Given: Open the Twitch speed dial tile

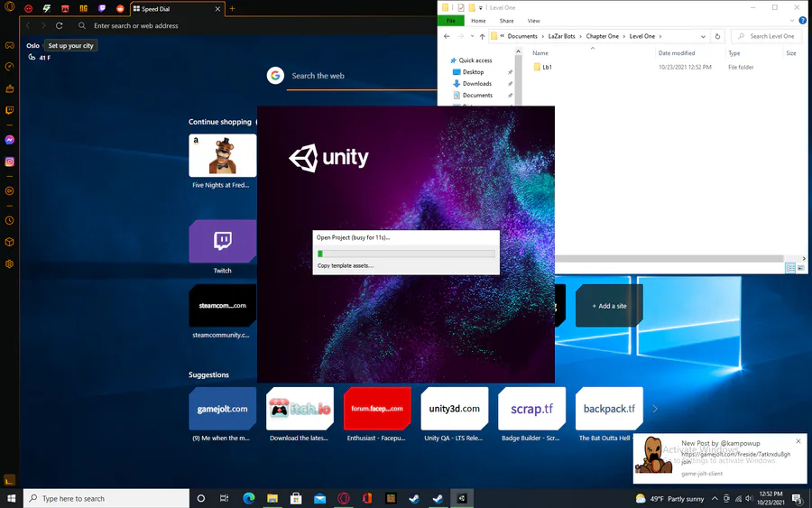Looking at the screenshot, I should coord(223,241).
